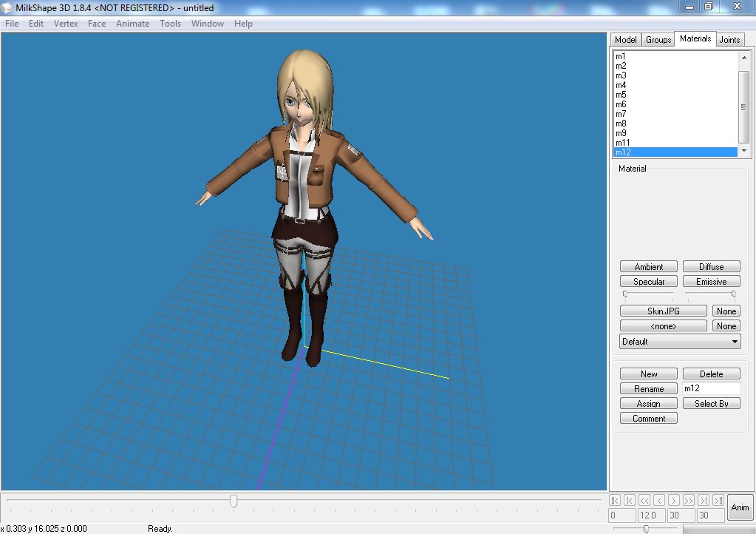Click the <none> alpha map button
This screenshot has height=534, width=756.
tap(664, 326)
